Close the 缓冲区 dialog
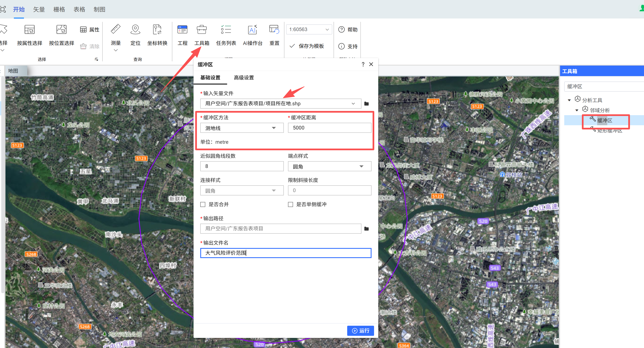Viewport: 644px width, 348px height. tap(371, 64)
